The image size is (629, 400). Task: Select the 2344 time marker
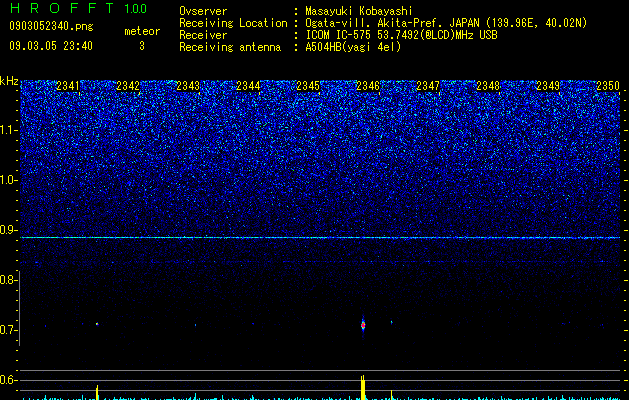point(248,86)
